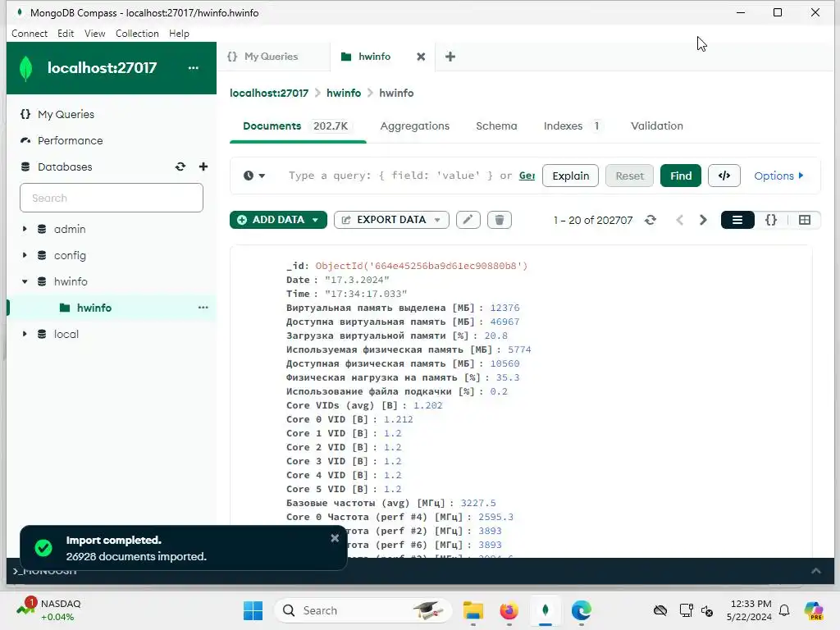840x630 pixels.
Task: Refresh the databases list in the sidebar
Action: (180, 167)
